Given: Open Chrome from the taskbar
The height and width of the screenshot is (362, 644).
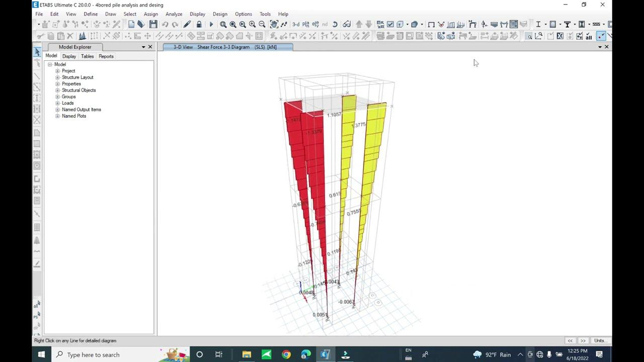Looking at the screenshot, I should [x=286, y=354].
